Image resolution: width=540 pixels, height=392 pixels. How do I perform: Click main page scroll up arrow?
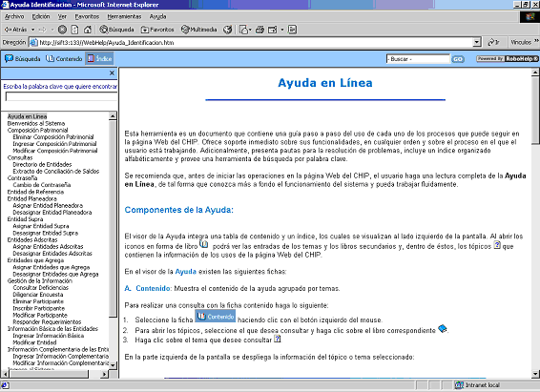[x=535, y=72]
